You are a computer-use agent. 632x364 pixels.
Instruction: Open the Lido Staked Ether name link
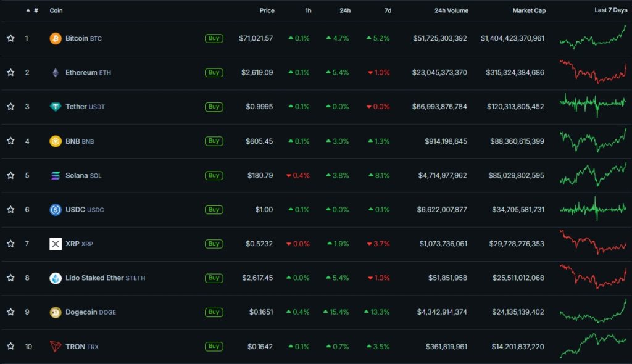tap(96, 278)
